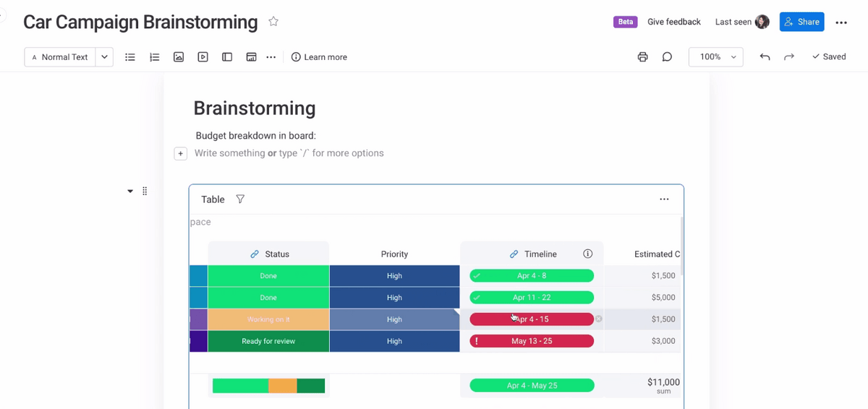Click the insert image icon

click(x=179, y=57)
